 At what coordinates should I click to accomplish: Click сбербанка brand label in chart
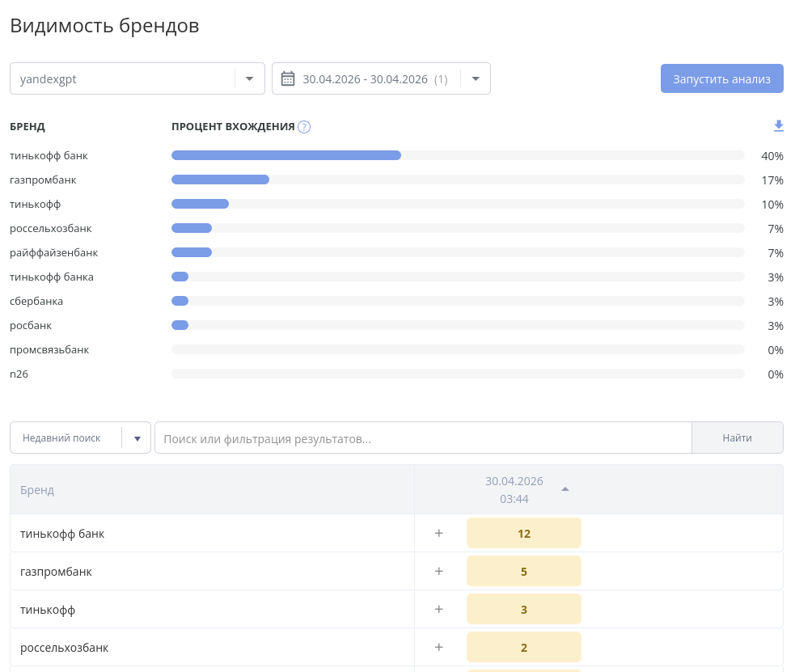click(36, 301)
